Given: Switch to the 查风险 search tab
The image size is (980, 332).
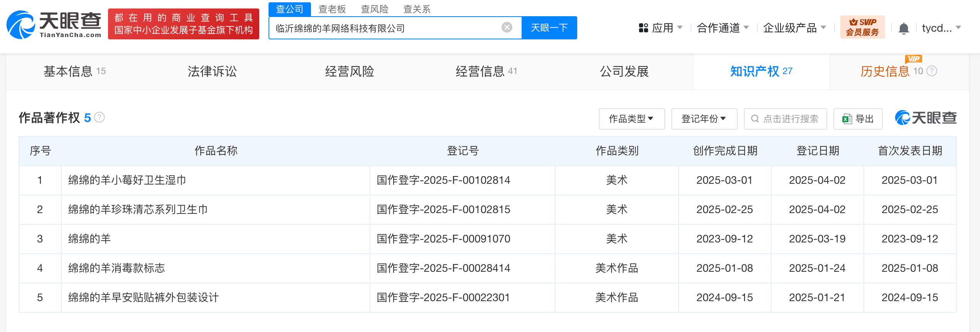Looking at the screenshot, I should point(374,9).
